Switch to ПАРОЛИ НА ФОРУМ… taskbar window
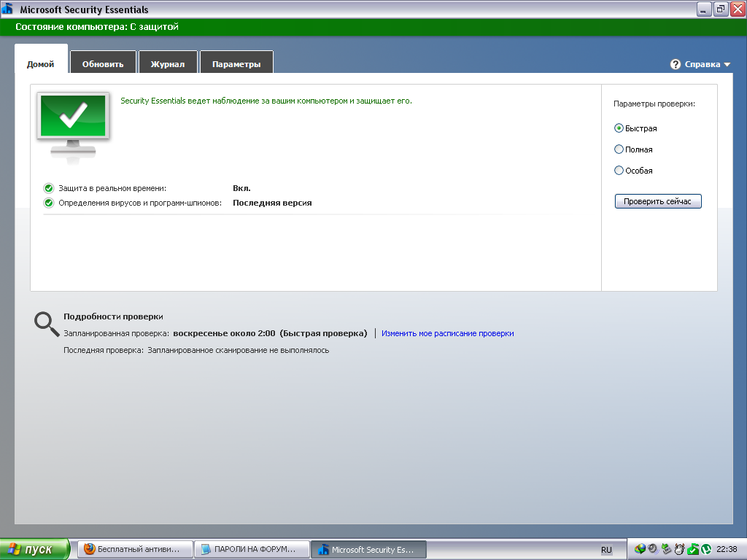The image size is (747, 560). coord(252,549)
